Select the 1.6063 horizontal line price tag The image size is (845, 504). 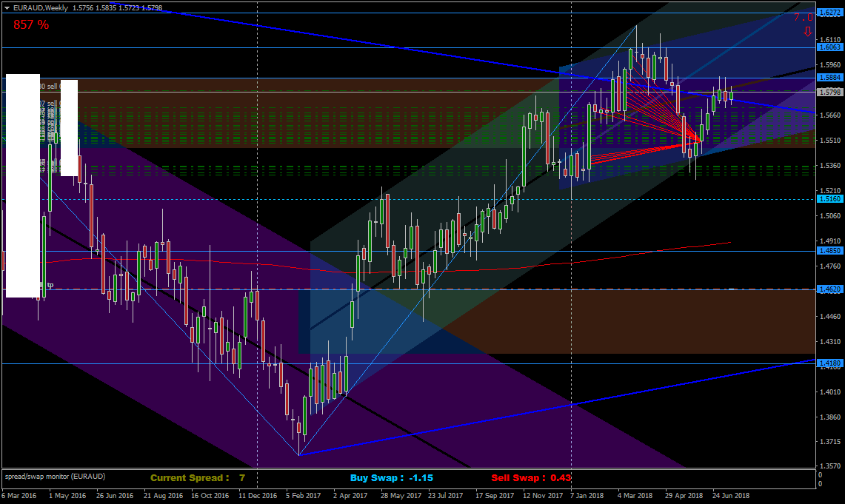830,47
